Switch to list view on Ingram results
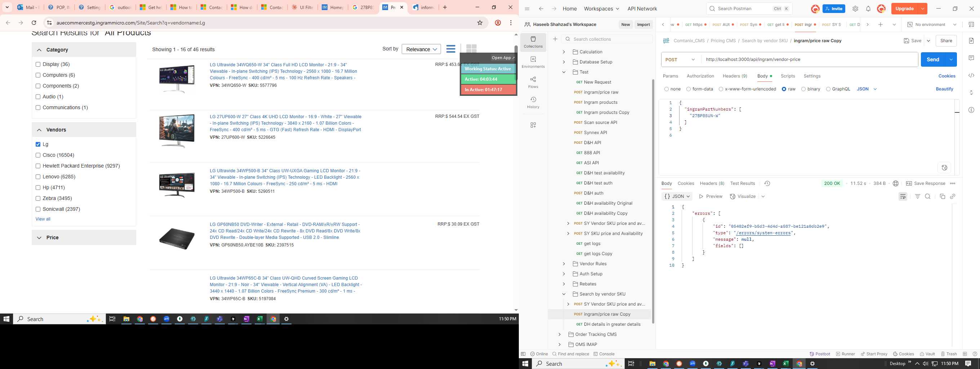This screenshot has height=369, width=980. (451, 49)
